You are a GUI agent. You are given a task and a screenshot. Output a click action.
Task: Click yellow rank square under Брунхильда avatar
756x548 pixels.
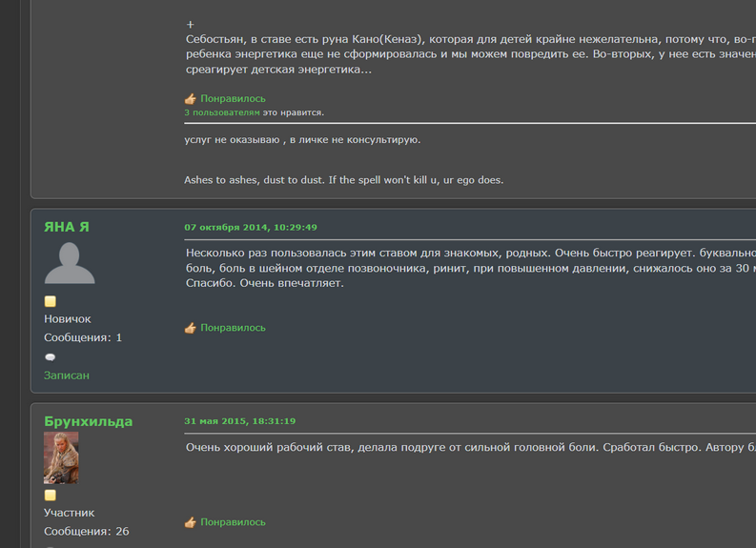tap(51, 495)
